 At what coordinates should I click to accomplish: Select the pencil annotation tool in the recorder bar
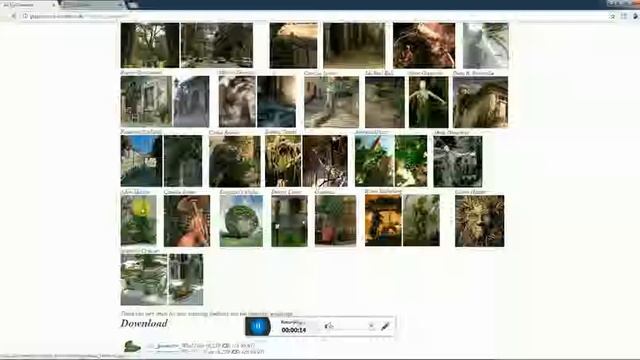(385, 326)
